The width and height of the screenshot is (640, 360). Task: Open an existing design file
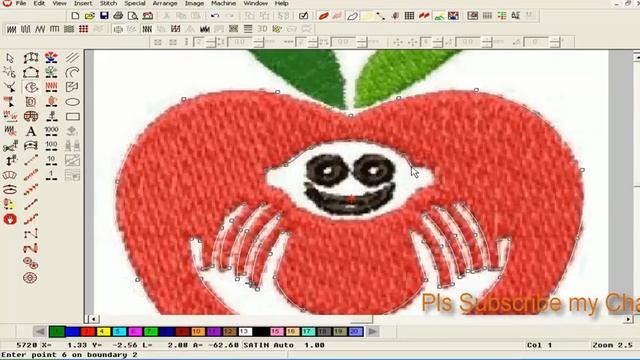90,16
